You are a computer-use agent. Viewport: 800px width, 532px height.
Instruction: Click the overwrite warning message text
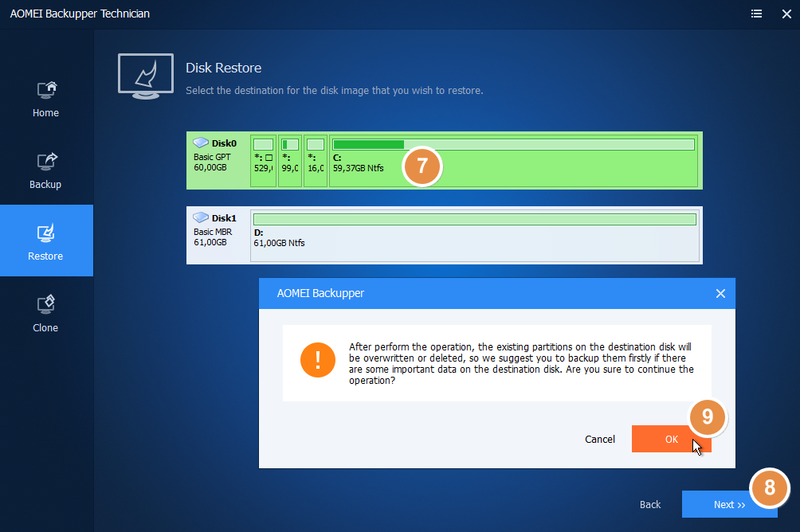click(x=521, y=364)
